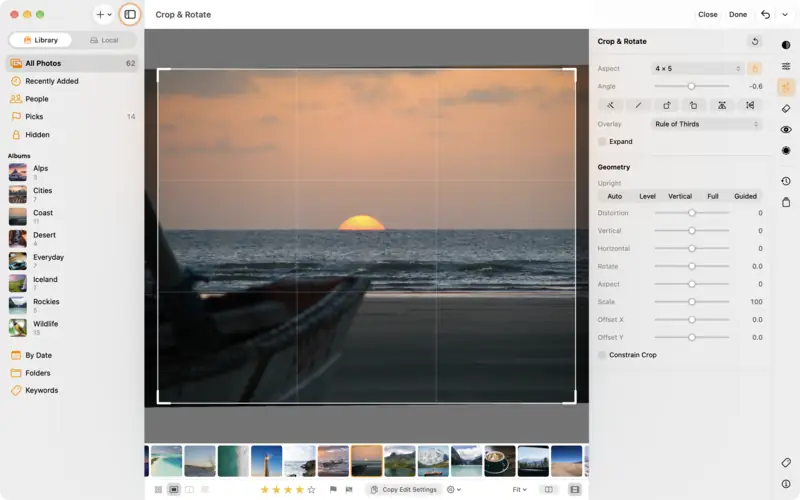Rotate the image counterclockwise
800x500 pixels.
693,106
